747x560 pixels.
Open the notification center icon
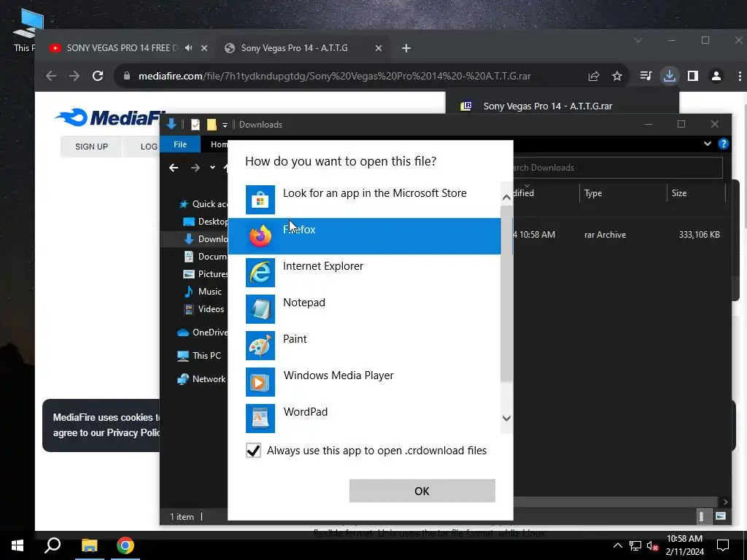point(723,545)
